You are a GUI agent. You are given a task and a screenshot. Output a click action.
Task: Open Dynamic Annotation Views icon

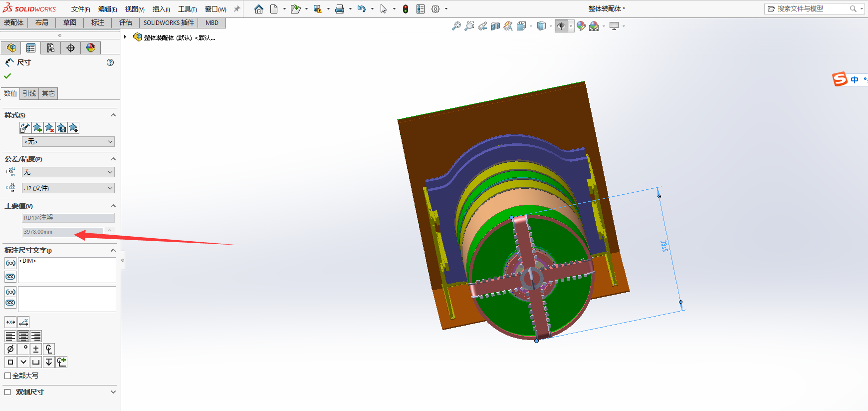click(508, 26)
